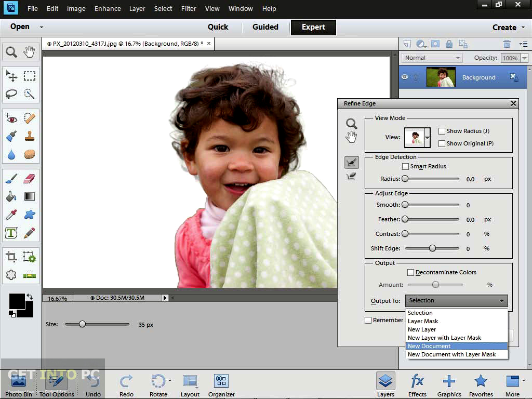Image resolution: width=532 pixels, height=399 pixels.
Task: Pick the Rectangular Marquee tool
Action: click(x=30, y=76)
